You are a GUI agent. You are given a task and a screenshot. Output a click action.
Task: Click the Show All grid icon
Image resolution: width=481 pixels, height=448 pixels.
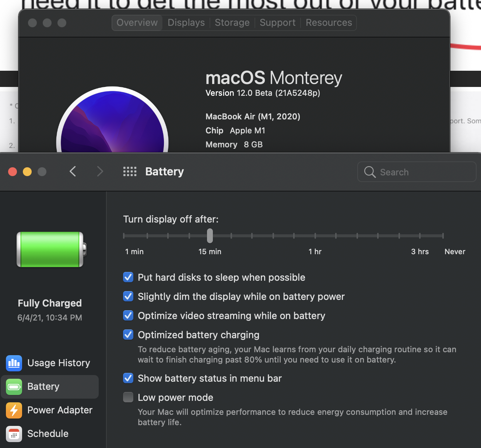click(130, 171)
